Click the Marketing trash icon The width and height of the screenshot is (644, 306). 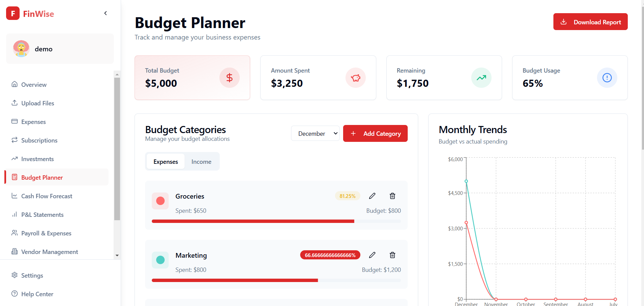pyautogui.click(x=392, y=255)
